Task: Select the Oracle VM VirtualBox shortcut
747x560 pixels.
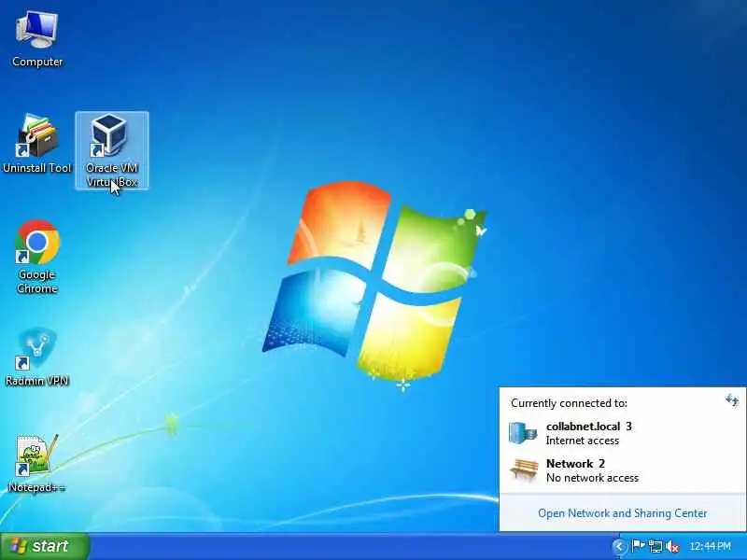Action: pos(112,150)
